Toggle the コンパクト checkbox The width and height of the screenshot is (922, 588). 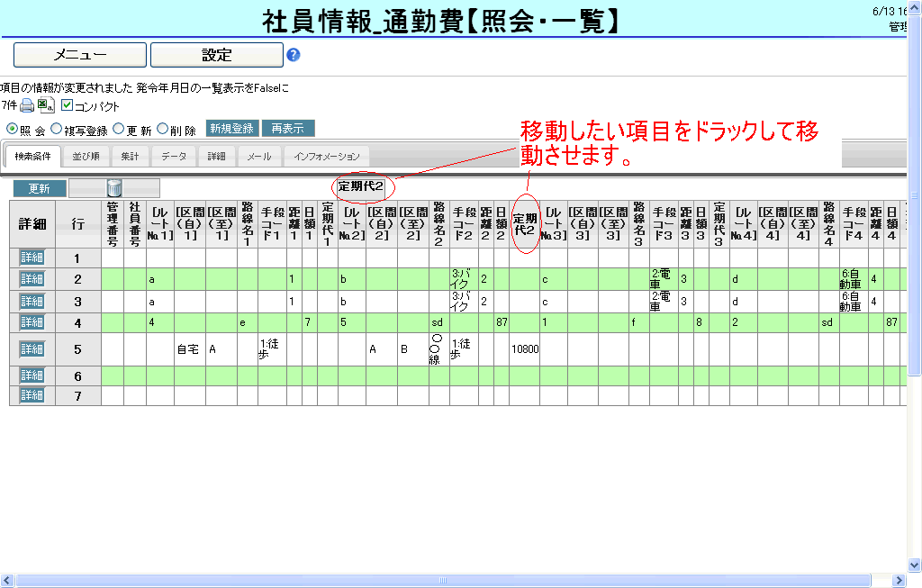coord(67,106)
